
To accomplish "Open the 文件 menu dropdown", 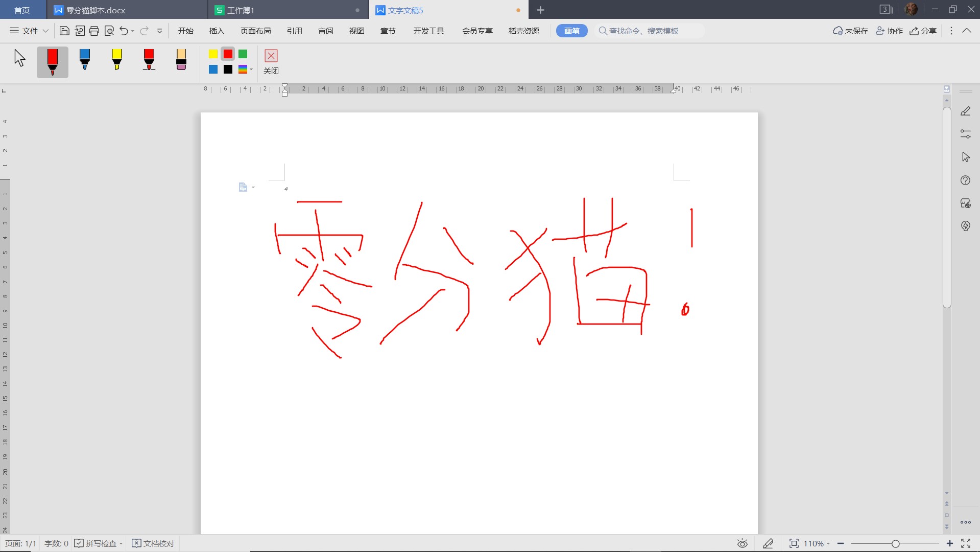I will click(x=29, y=31).
